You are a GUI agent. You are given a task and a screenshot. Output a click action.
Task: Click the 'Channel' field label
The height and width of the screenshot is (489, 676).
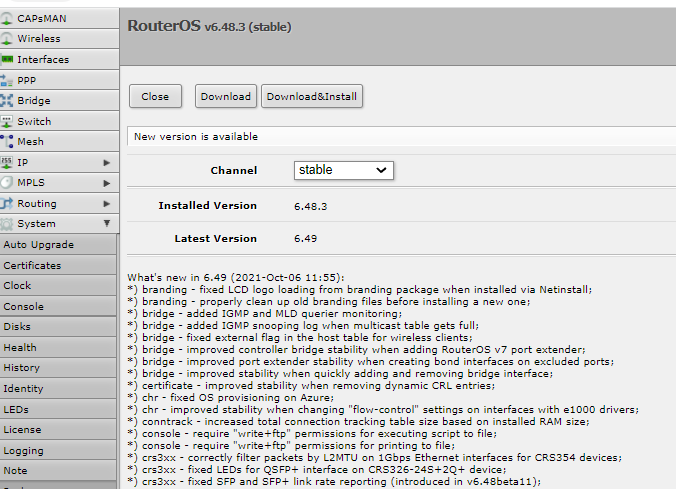click(x=234, y=171)
